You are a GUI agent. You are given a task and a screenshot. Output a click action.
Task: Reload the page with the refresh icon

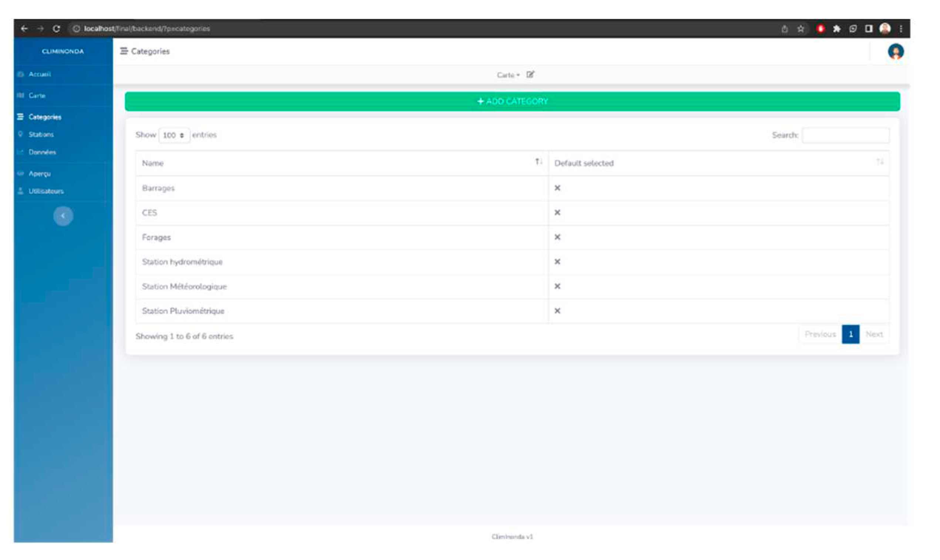[x=56, y=29]
